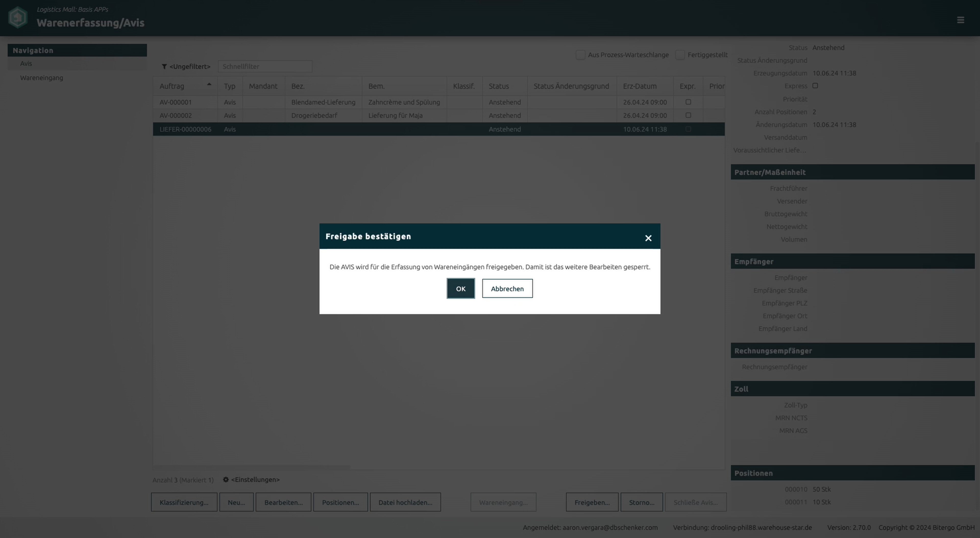980x538 pixels.
Task: Select row AV-000002
Action: (x=439, y=115)
